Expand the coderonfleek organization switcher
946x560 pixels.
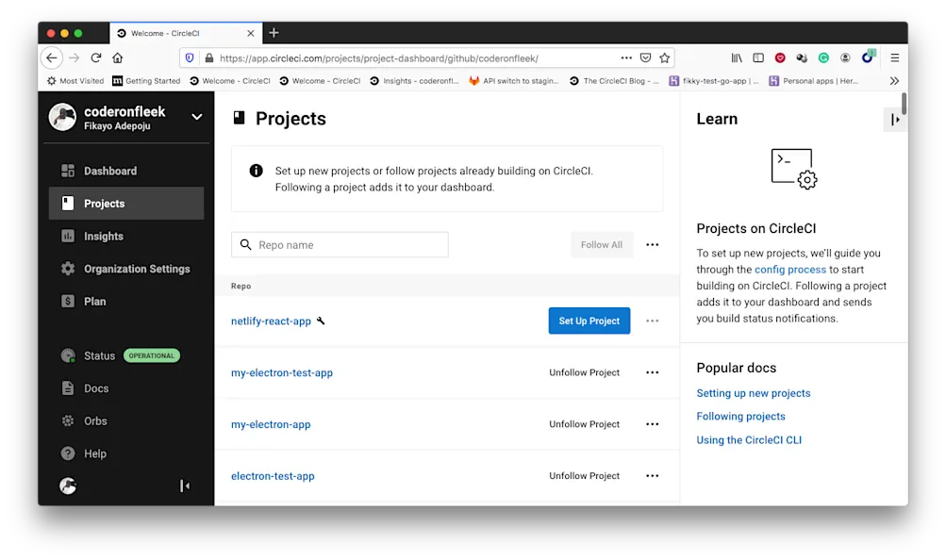click(195, 118)
